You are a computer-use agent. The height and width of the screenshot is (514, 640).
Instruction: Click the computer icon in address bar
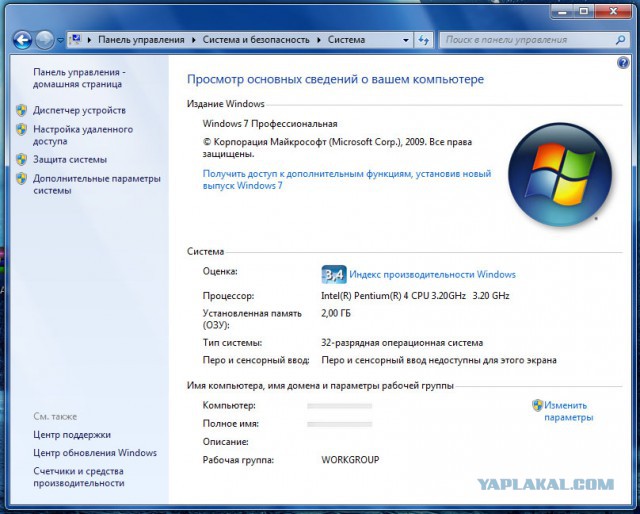76,40
